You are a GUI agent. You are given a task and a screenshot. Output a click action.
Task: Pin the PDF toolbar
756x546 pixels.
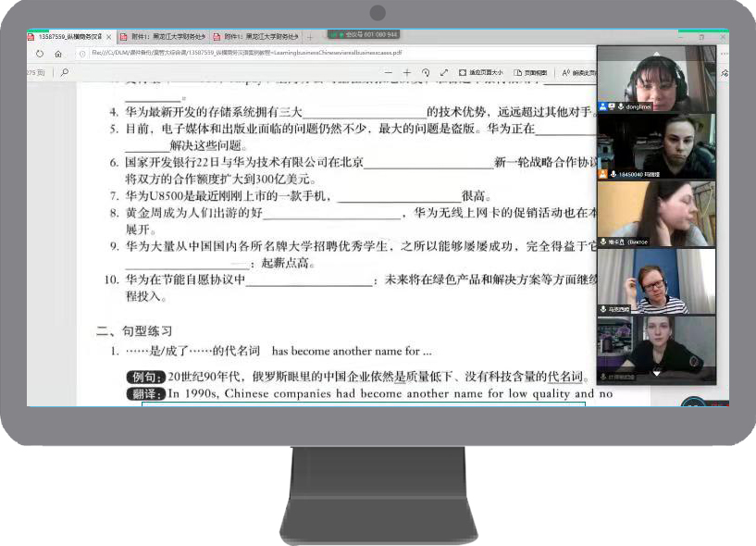[725, 73]
